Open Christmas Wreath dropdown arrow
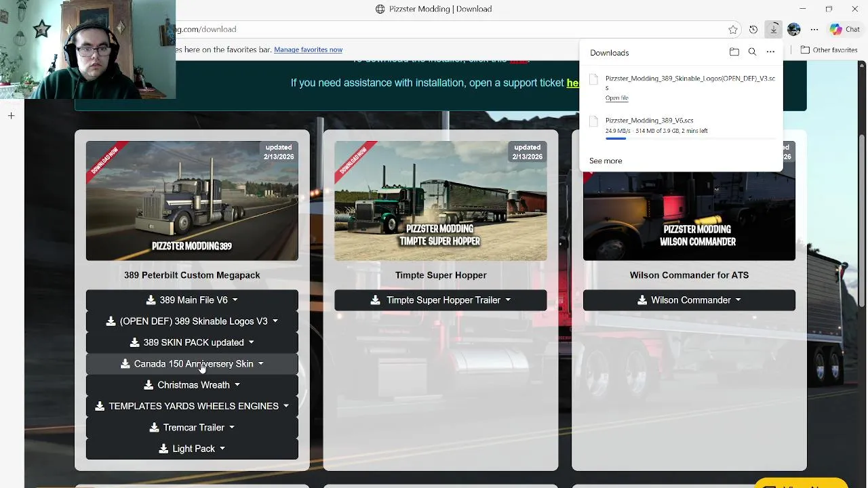This screenshot has width=868, height=488. pyautogui.click(x=237, y=385)
